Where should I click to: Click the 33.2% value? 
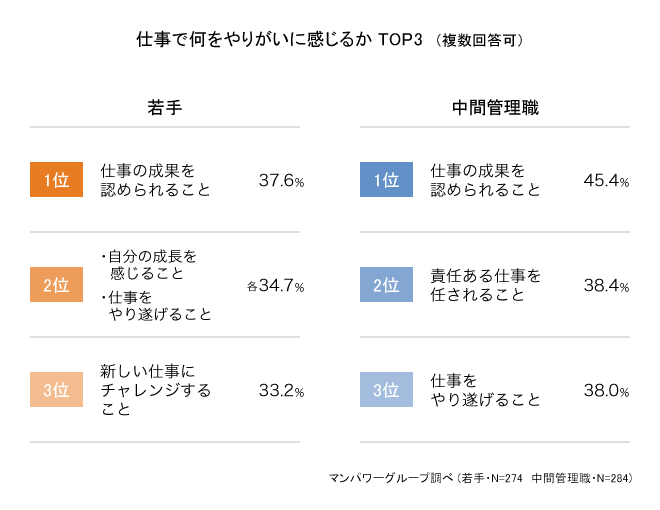coord(281,390)
